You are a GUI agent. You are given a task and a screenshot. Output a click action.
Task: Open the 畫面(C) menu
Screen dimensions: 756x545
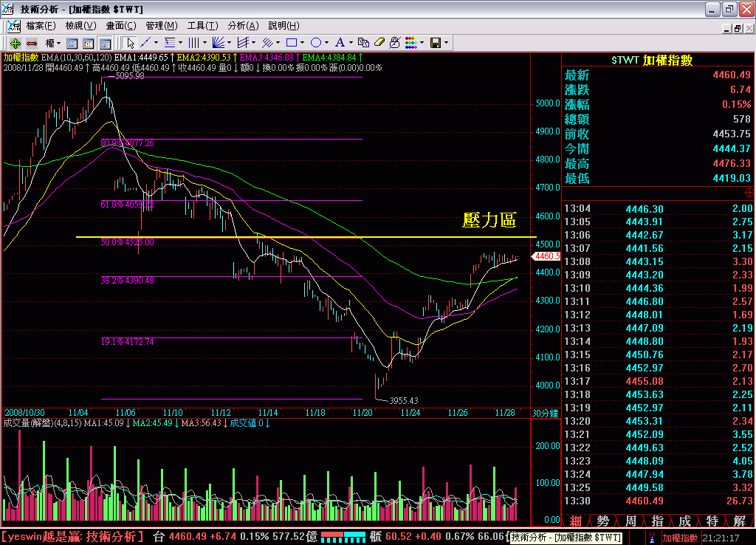pos(121,26)
